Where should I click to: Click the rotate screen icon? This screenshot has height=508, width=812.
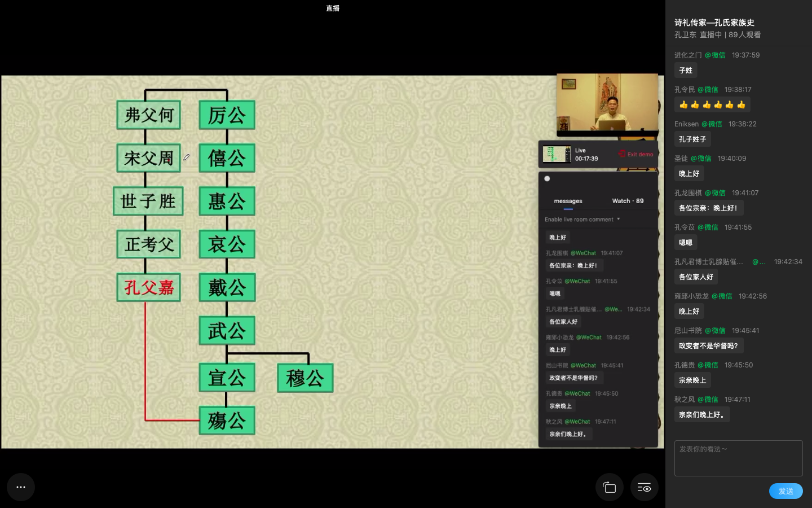609,487
